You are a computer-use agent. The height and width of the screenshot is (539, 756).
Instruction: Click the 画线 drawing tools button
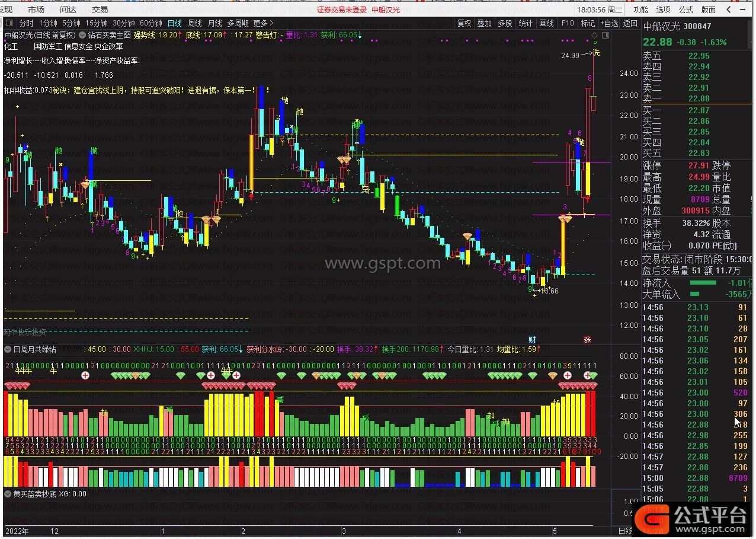[x=546, y=24]
